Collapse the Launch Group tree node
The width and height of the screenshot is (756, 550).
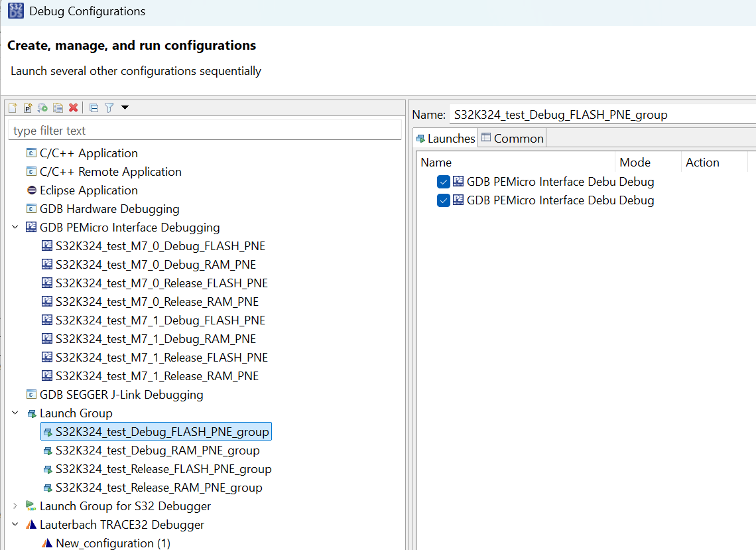[x=15, y=413]
